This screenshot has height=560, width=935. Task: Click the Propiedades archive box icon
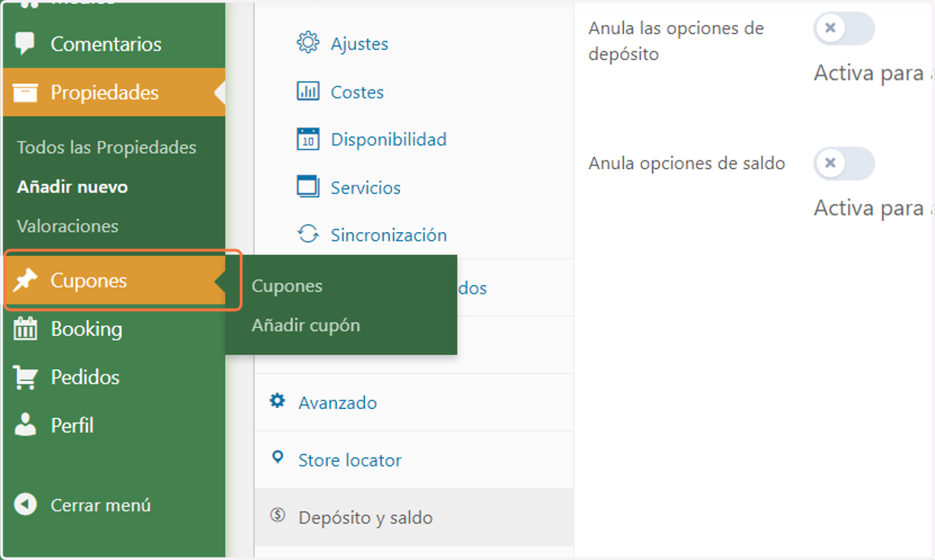26,93
